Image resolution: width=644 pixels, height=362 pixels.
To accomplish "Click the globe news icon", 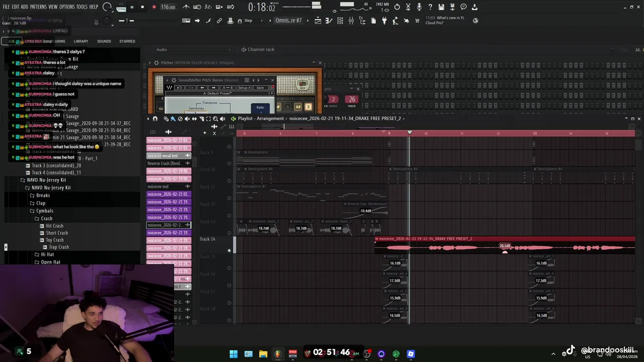I will 475,21.
